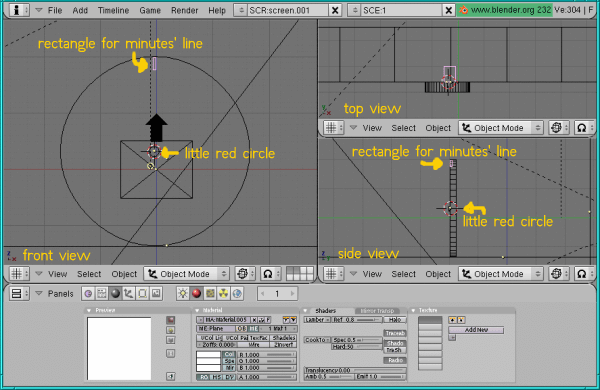Switch to Shading context gray sphere icon
600x390 pixels.
[x=115, y=294]
